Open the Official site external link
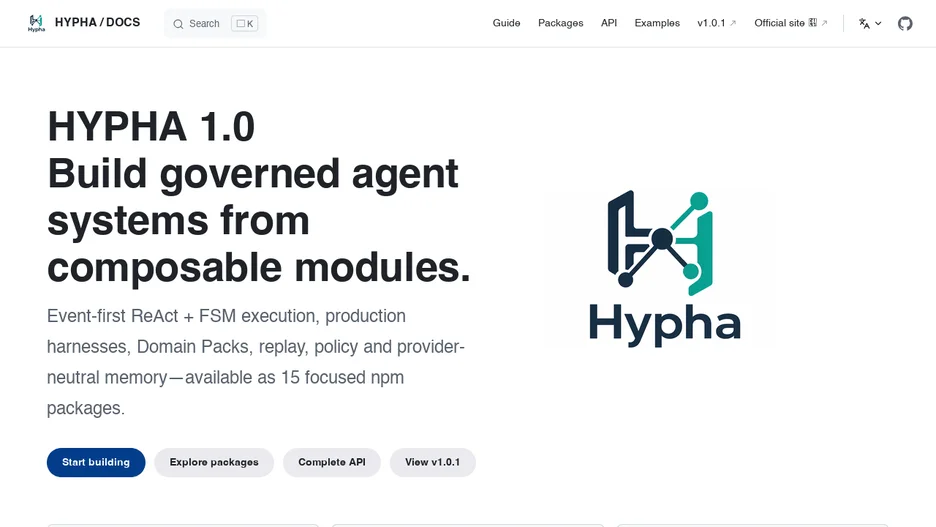This screenshot has width=936, height=527. click(790, 23)
